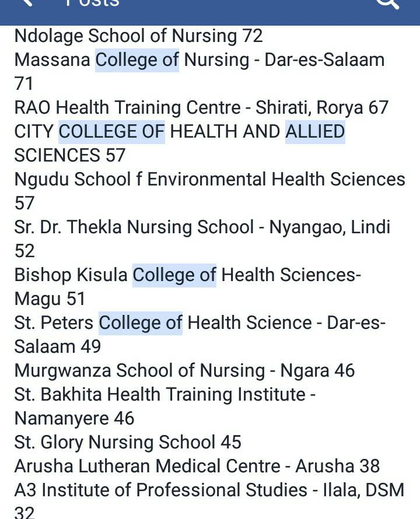Viewport: 420px width, 519px height.
Task: Click highlighted "College of" after Bishop Kisula
Action: pos(174,275)
